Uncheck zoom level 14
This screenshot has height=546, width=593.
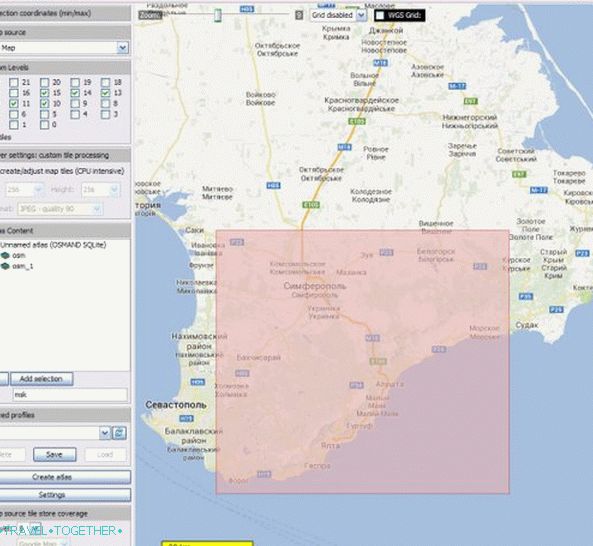coord(75,93)
